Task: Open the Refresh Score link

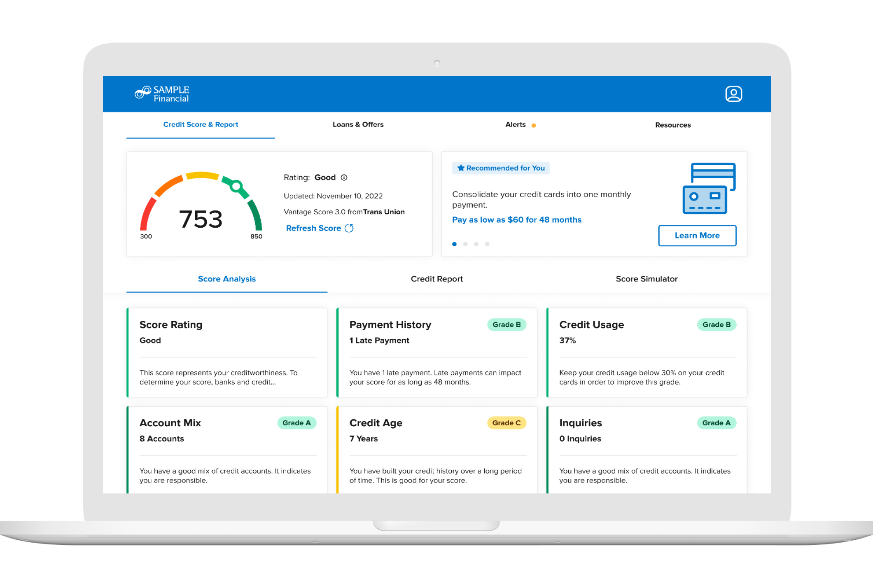Action: [314, 228]
